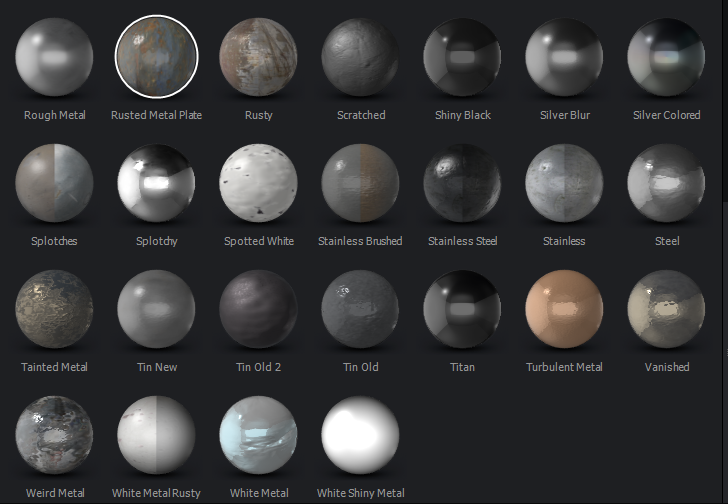Click the Vanished material preview
This screenshot has height=504, width=728.
tap(667, 309)
